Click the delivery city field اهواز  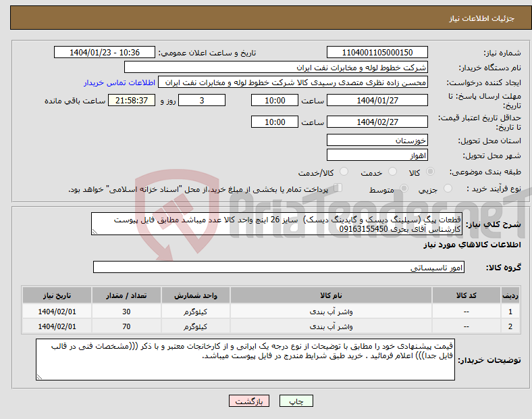point(377,155)
